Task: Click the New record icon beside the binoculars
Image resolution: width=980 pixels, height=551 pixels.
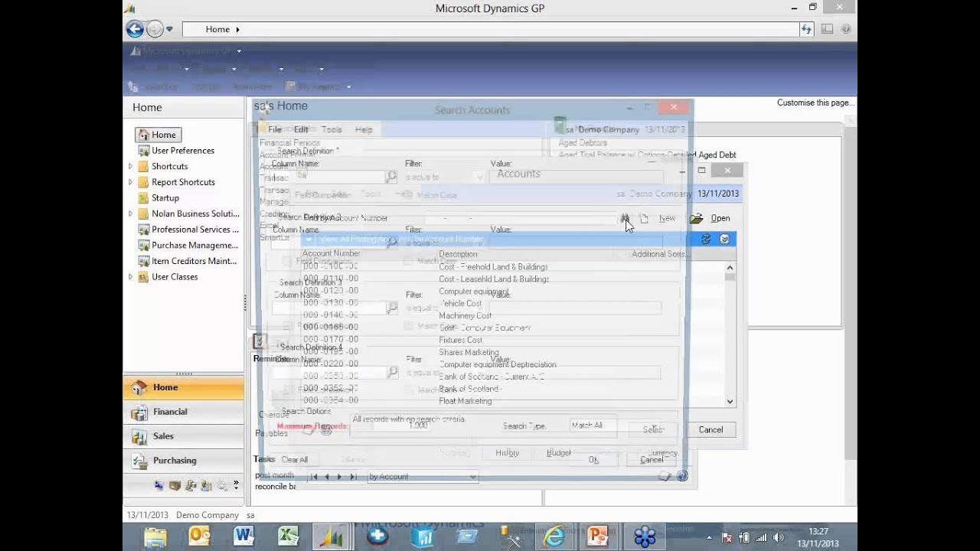Action: pos(644,218)
